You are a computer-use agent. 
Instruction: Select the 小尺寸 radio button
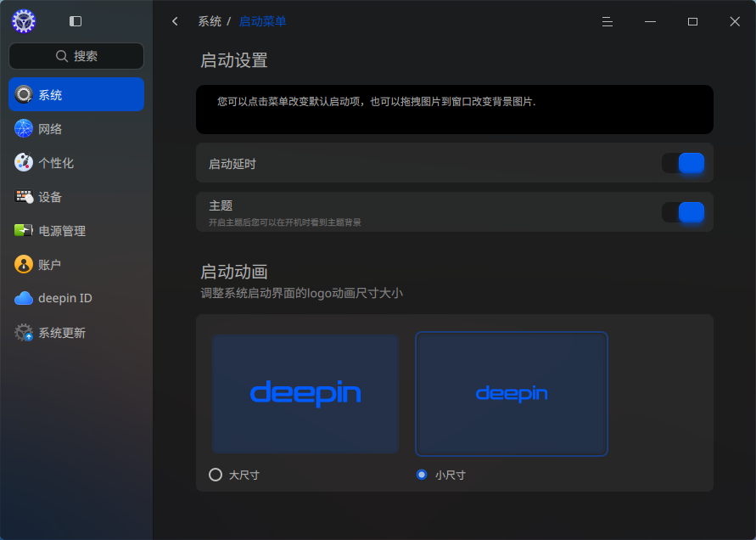pyautogui.click(x=422, y=475)
